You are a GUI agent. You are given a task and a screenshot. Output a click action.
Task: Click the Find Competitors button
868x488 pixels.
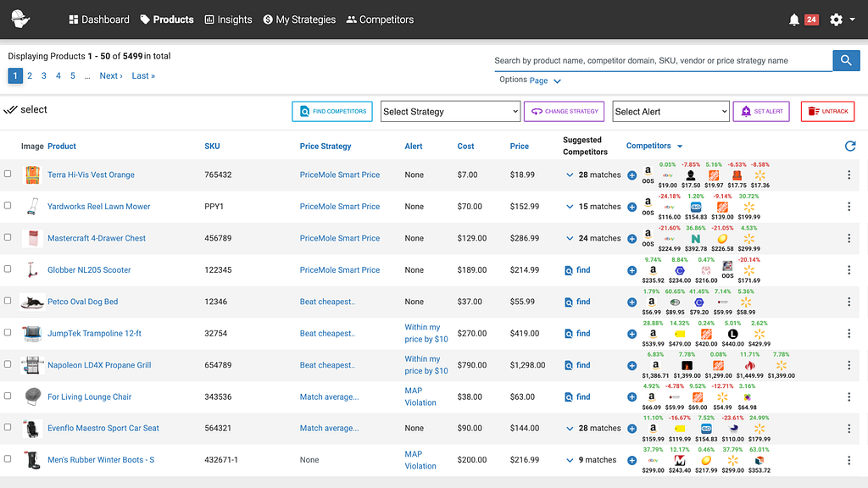(x=332, y=111)
